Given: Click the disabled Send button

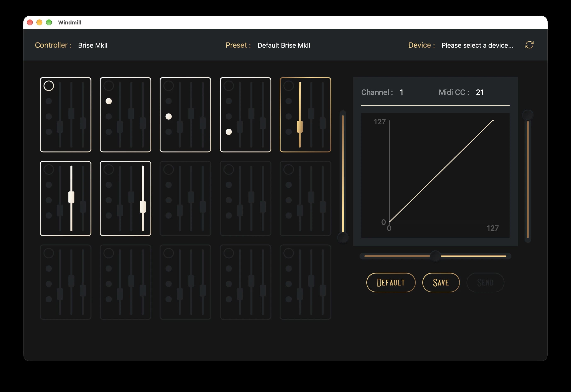Looking at the screenshot, I should click(485, 282).
